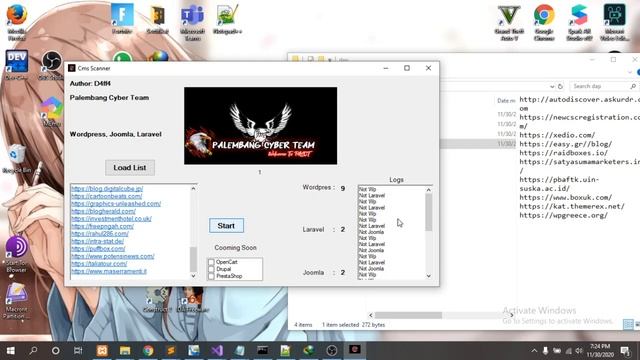Image resolution: width=640 pixels, height=360 pixels.
Task: Open the notification center icon
Action: [625, 351]
